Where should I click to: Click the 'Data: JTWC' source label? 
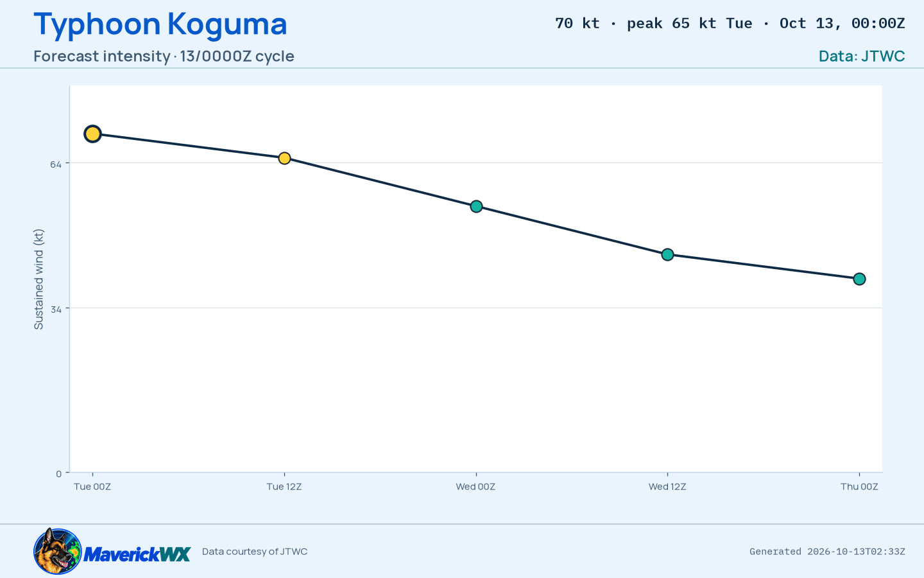point(862,56)
